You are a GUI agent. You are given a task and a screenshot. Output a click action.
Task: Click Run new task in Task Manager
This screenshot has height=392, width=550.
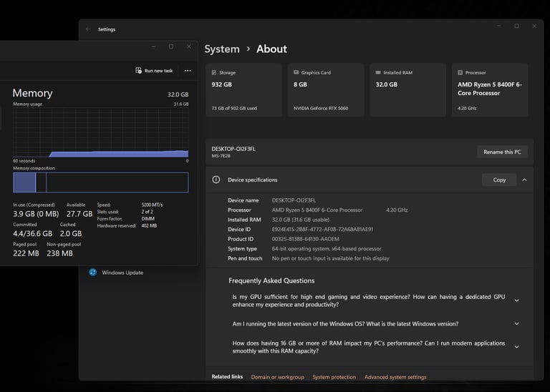(154, 71)
